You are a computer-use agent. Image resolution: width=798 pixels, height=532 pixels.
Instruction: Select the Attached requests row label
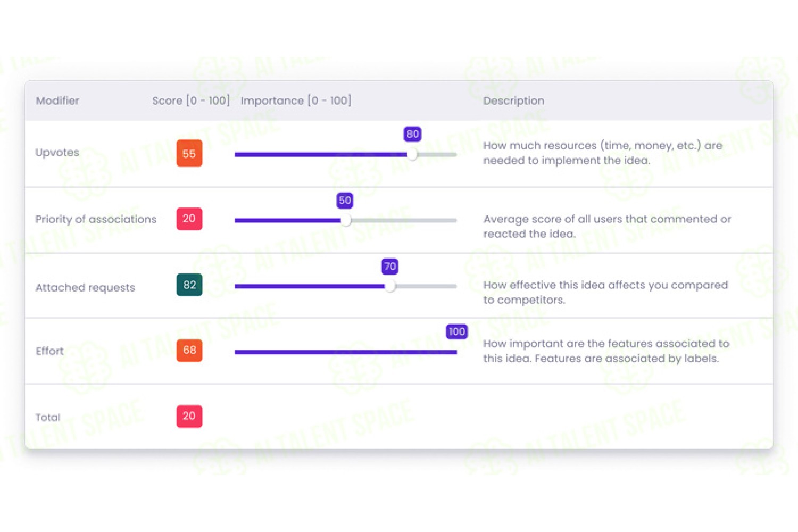[85, 288]
